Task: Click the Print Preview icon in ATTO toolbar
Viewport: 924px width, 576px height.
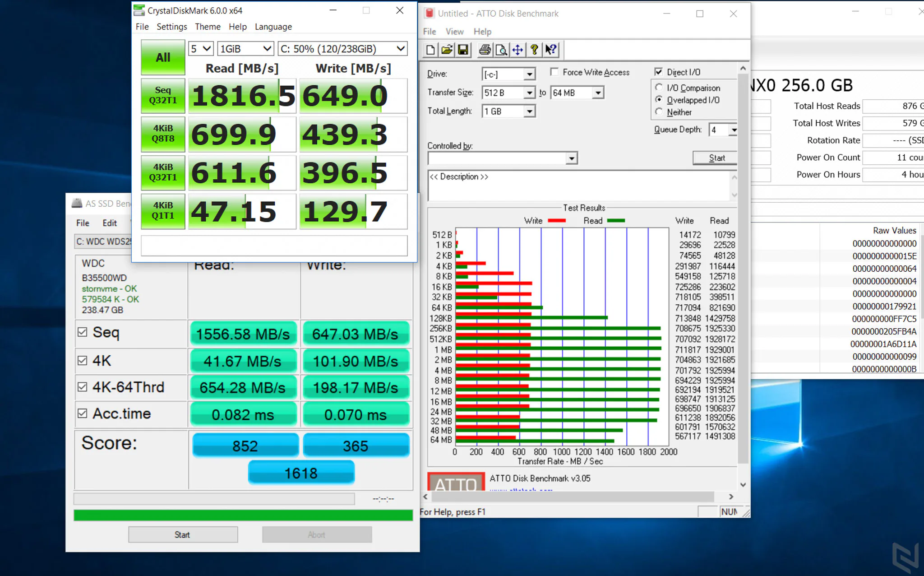Action: coord(501,50)
